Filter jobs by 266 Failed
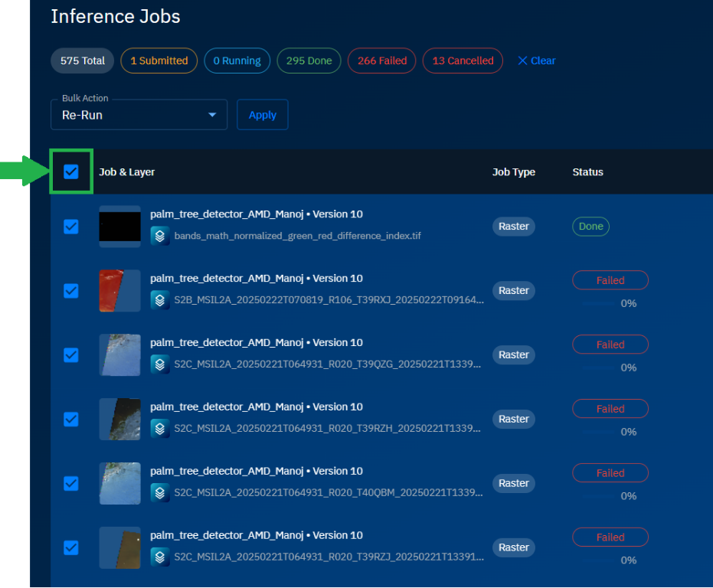 point(381,60)
